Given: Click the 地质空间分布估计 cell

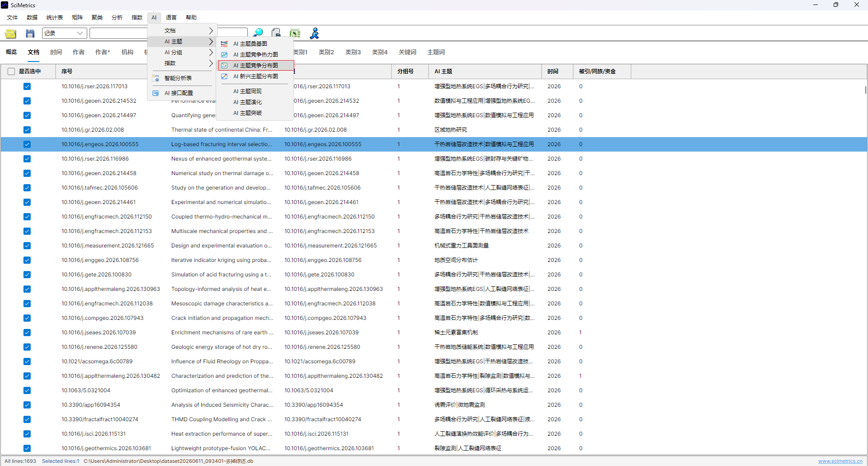Looking at the screenshot, I should pos(456,260).
